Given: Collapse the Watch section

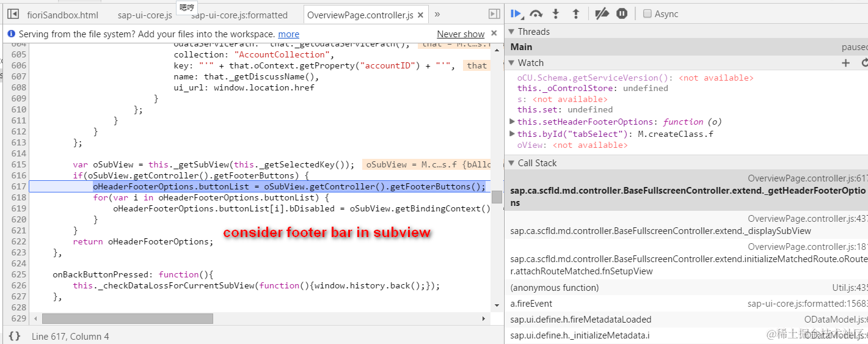Looking at the screenshot, I should click(x=511, y=63).
